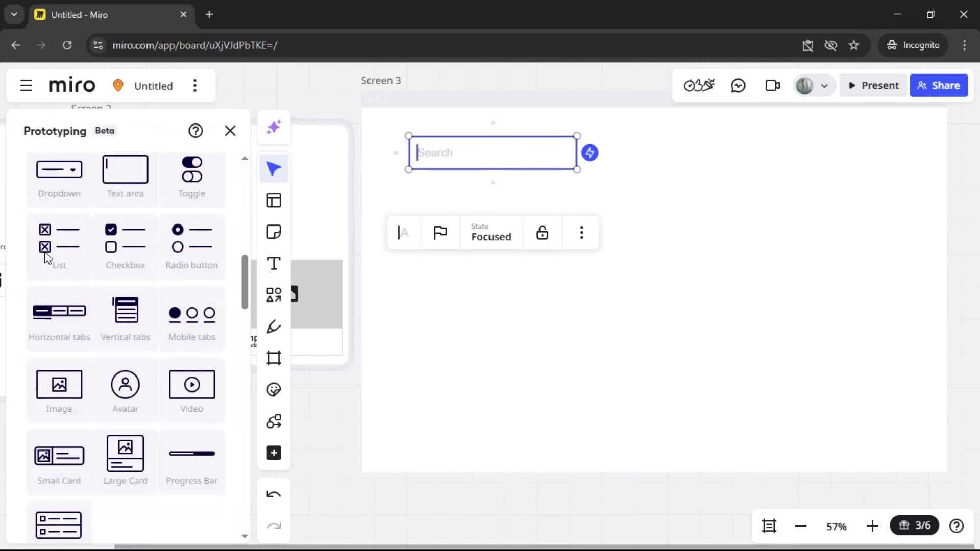
Task: Open the Miro main menu hamburger
Action: pos(26,86)
